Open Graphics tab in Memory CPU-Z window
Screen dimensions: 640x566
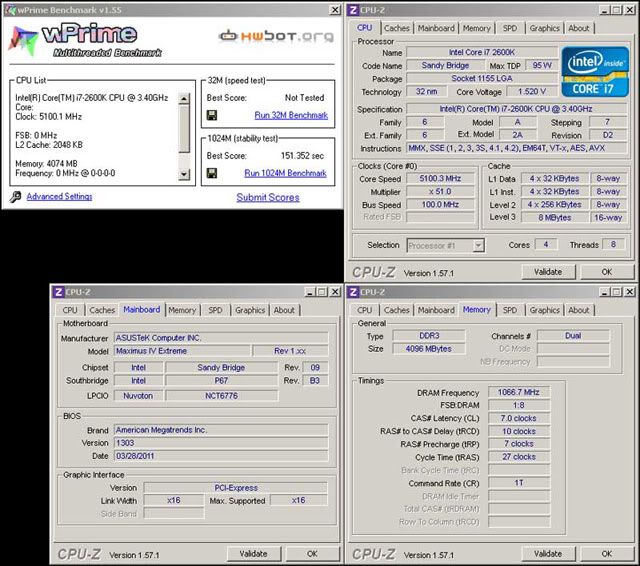point(544,310)
